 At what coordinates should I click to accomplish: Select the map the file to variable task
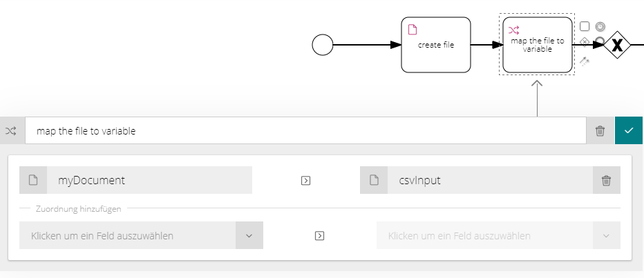[x=537, y=45]
